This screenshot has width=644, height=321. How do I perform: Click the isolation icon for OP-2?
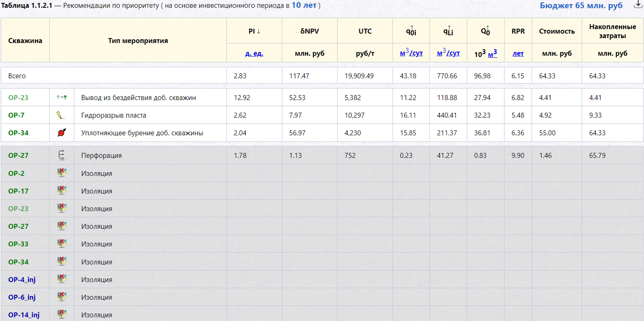click(x=62, y=173)
